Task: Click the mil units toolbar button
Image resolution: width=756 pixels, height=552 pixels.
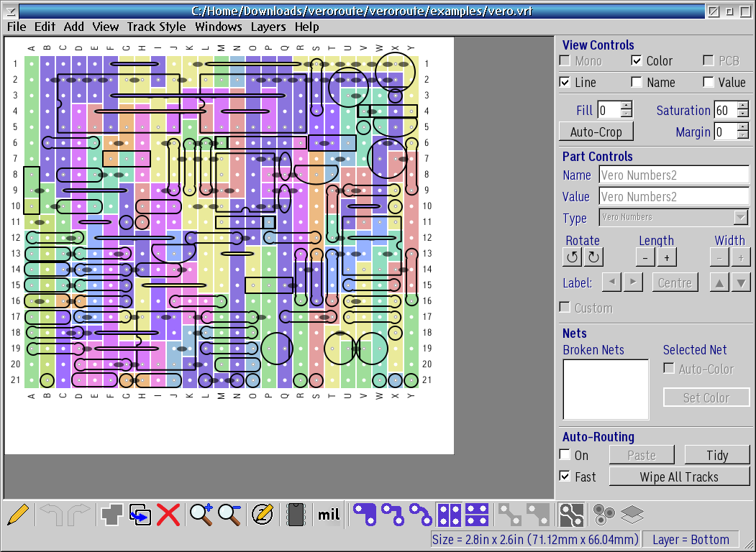Action: coord(329,514)
